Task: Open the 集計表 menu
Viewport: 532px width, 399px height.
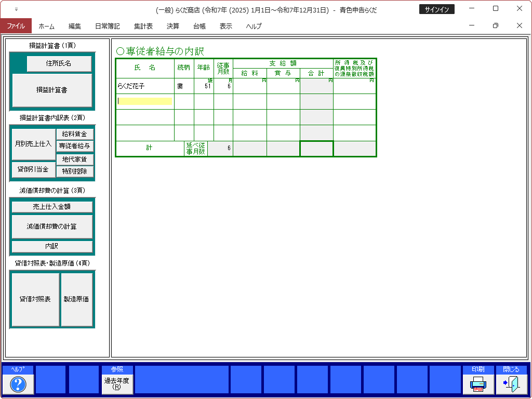Action: pyautogui.click(x=143, y=26)
